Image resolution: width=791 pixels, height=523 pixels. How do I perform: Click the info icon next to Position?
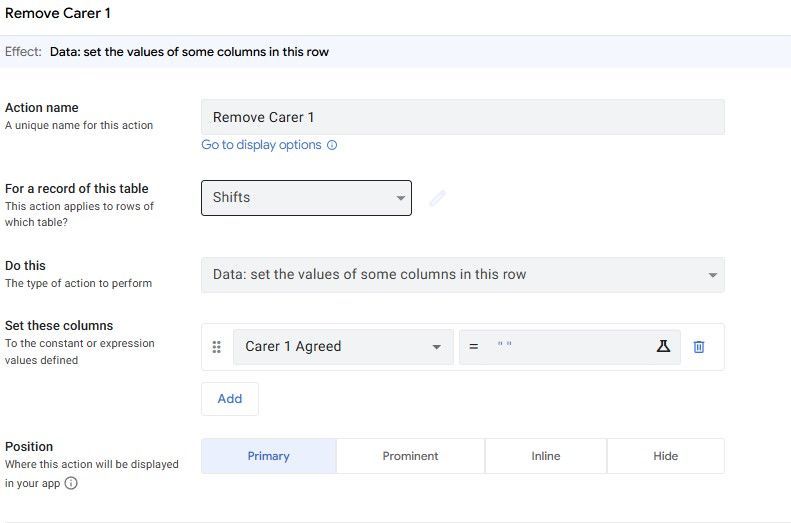[x=71, y=483]
